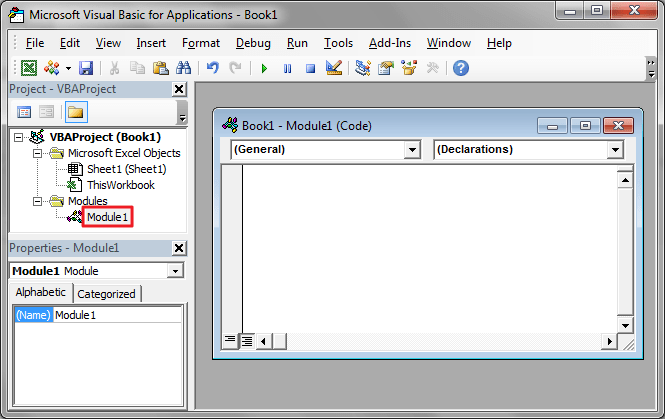This screenshot has width=665, height=419.
Task: Collapse the VBAProject (Book1) tree node
Action: tap(18, 137)
